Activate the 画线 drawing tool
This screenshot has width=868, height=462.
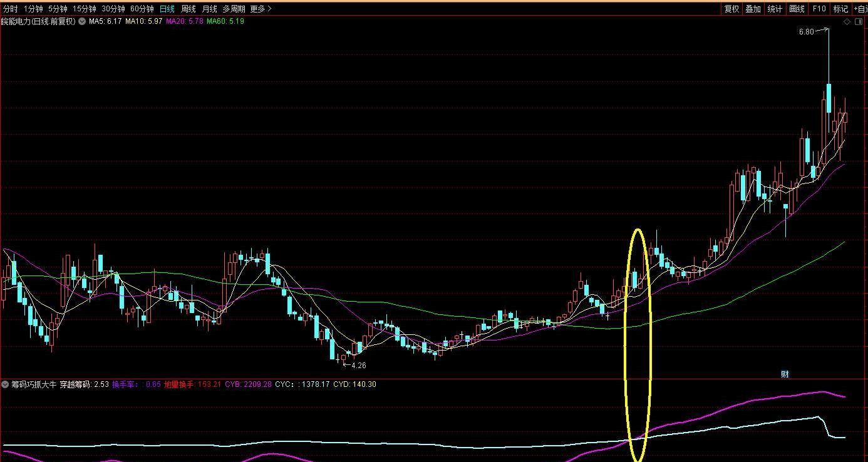click(x=797, y=9)
